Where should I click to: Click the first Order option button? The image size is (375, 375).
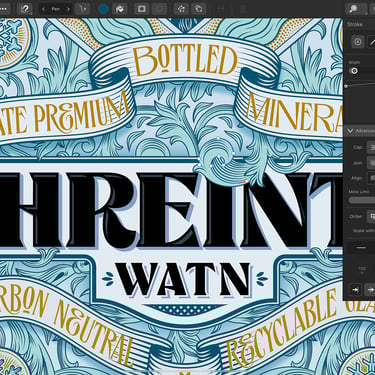[x=371, y=216]
